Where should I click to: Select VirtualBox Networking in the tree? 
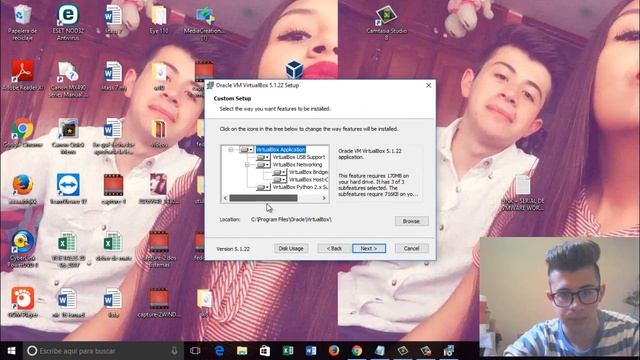point(297,164)
